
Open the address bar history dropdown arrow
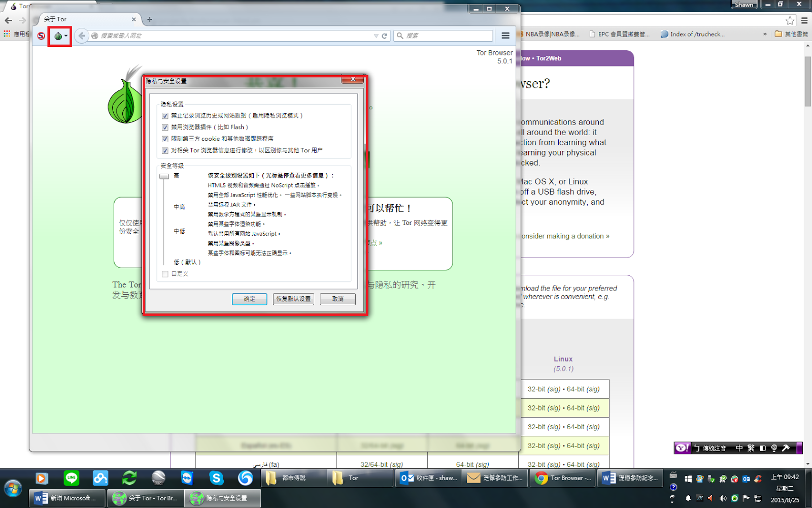(x=376, y=36)
